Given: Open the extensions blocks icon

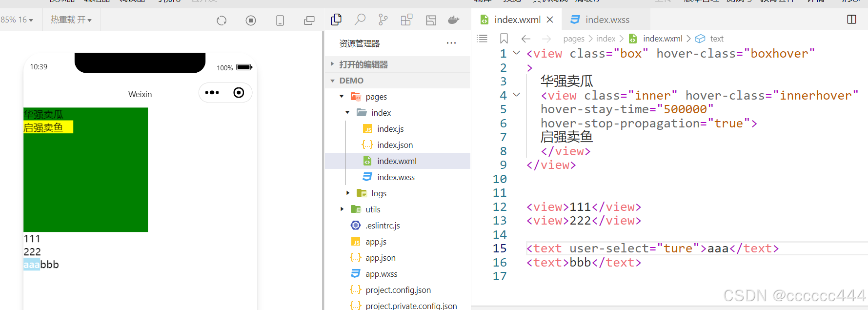Looking at the screenshot, I should 406,20.
